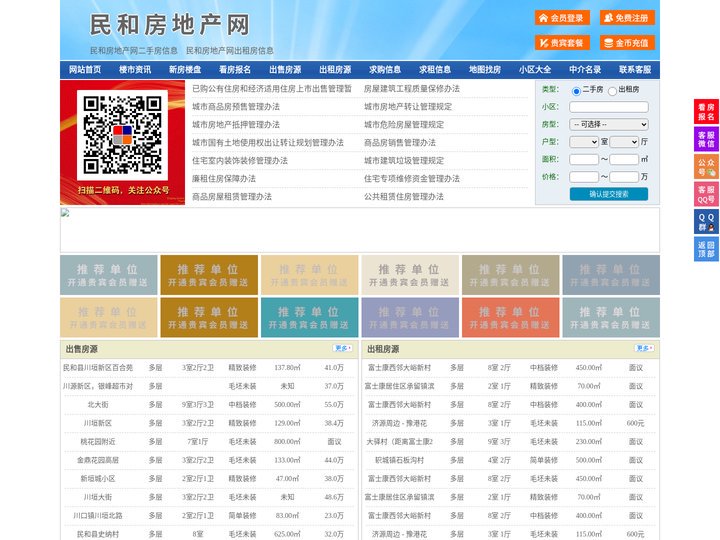Select 看房报名 in the navigation bar
This screenshot has width=720, height=540.
(235, 70)
